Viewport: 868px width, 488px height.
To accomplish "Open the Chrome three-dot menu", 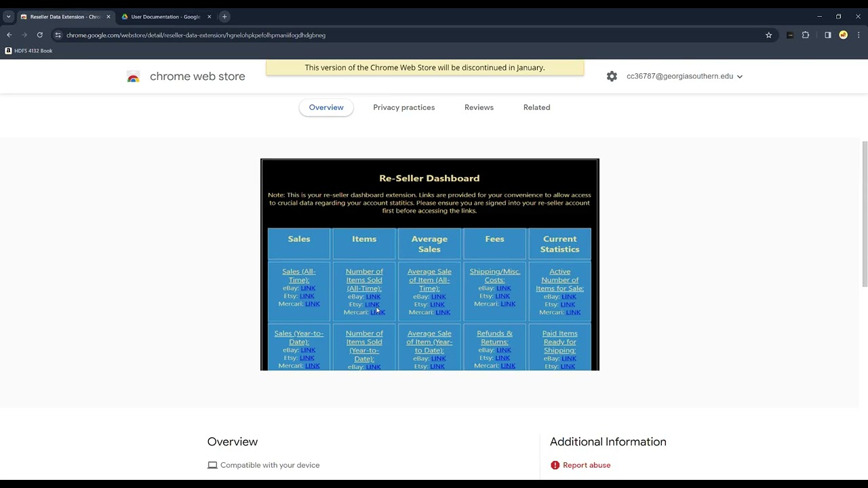I will tap(859, 35).
